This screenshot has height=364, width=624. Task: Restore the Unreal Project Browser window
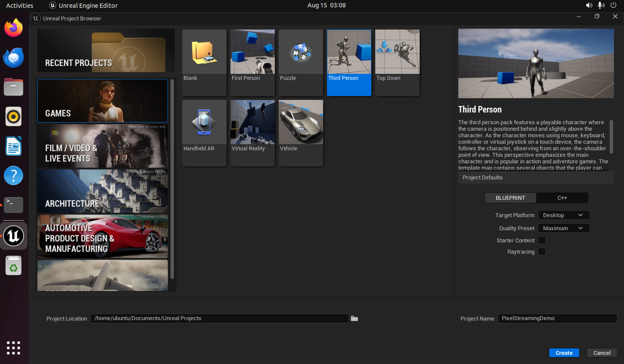pyautogui.click(x=597, y=17)
